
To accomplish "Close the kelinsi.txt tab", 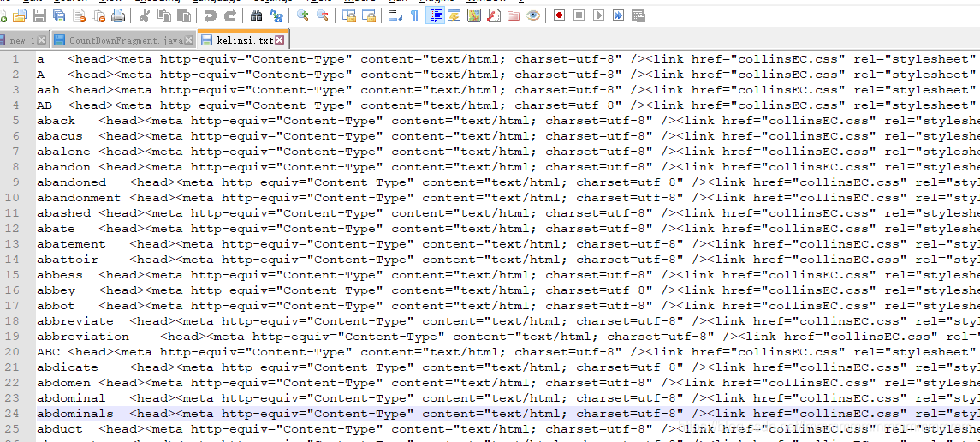I will [279, 40].
